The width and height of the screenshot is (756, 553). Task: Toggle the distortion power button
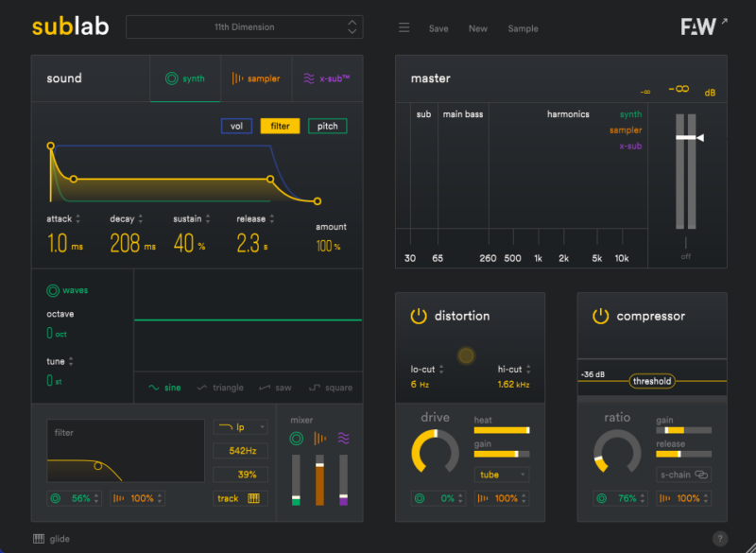click(x=419, y=316)
